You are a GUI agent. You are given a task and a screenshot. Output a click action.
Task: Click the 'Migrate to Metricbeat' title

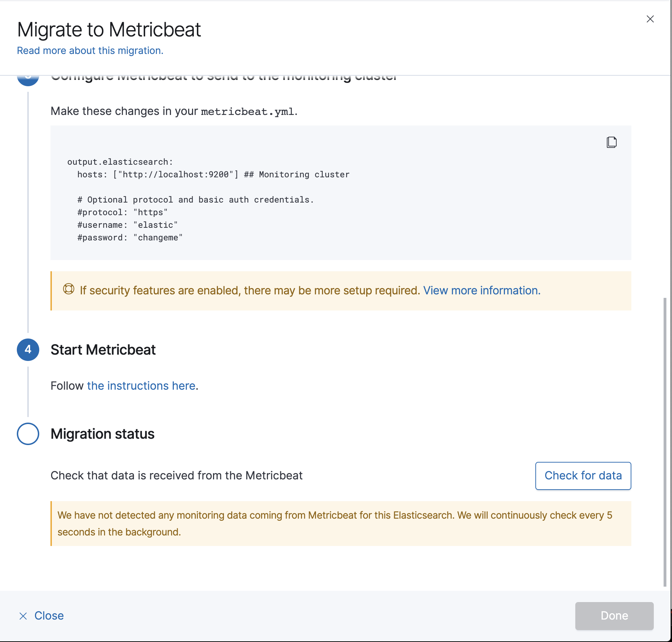(109, 29)
